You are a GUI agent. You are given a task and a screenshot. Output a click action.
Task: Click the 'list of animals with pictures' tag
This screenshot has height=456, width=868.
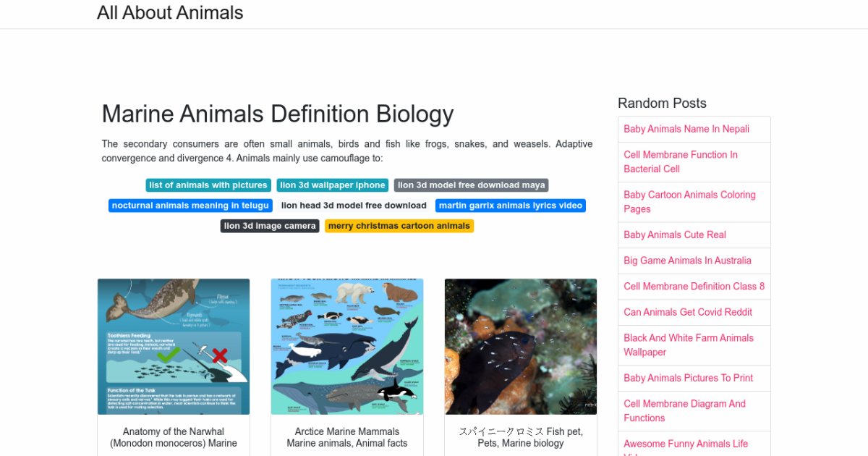click(208, 185)
